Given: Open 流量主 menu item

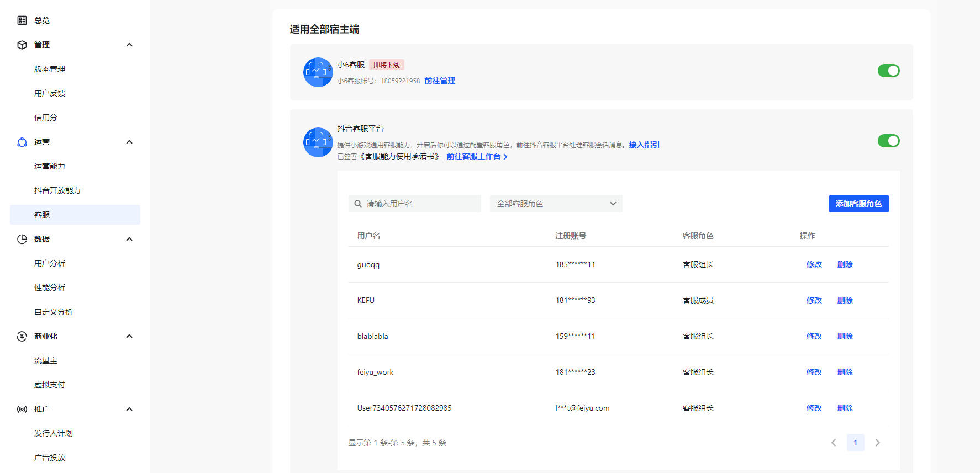Looking at the screenshot, I should pos(46,360).
